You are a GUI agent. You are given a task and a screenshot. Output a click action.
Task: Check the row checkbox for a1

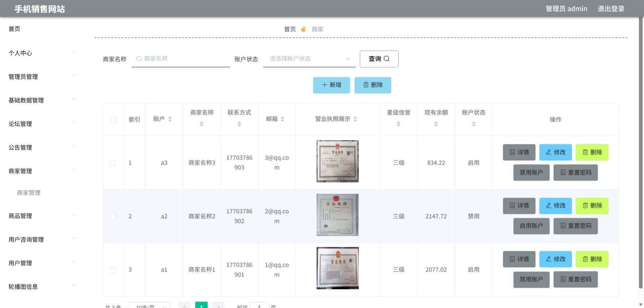click(113, 270)
